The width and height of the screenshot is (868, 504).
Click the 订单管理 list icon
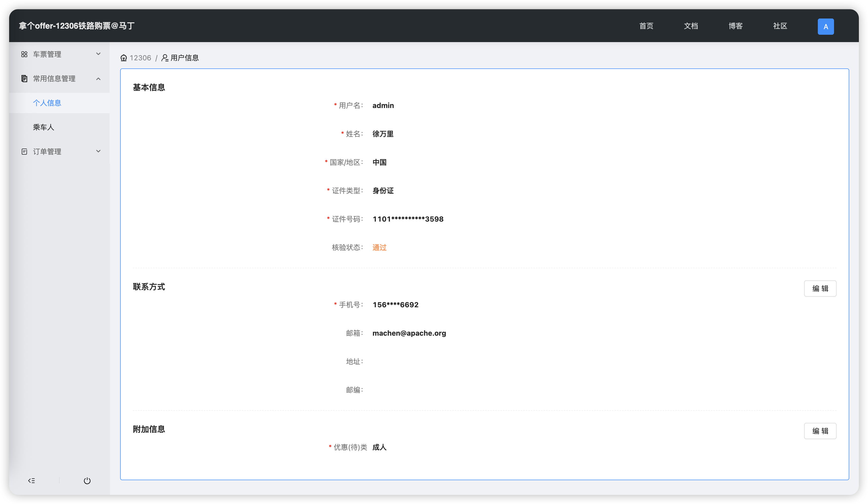click(24, 152)
